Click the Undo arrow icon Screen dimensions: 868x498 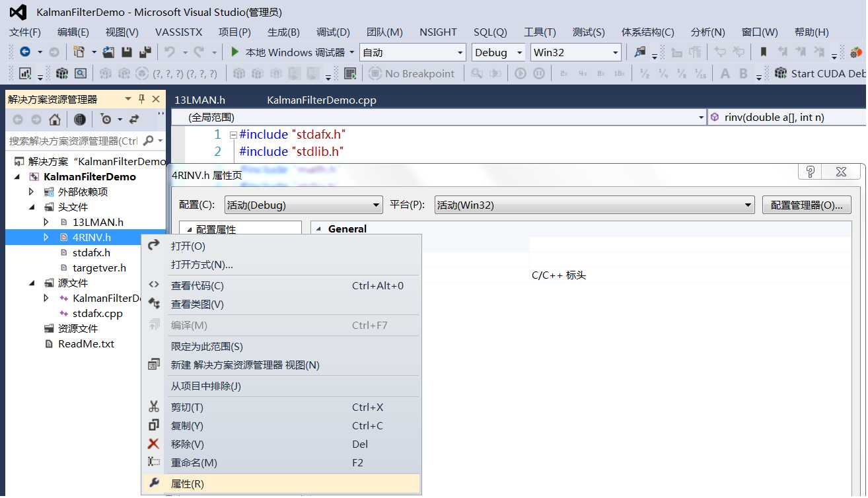coord(169,52)
